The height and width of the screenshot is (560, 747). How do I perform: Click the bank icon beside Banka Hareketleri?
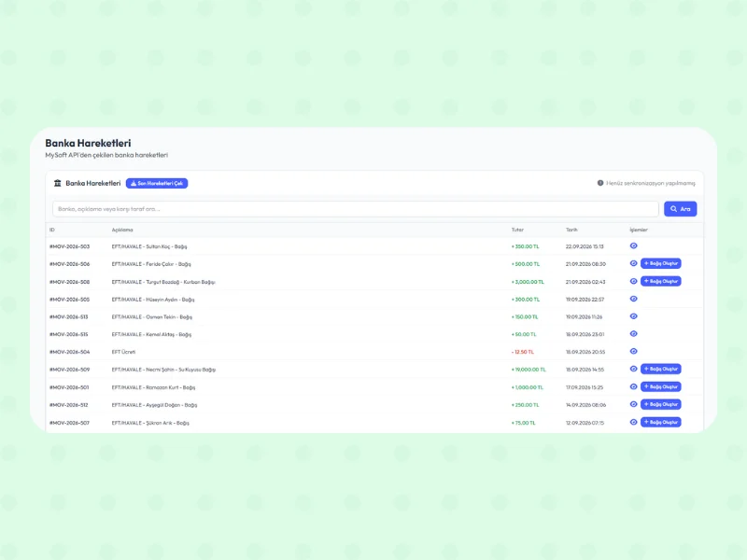(58, 183)
